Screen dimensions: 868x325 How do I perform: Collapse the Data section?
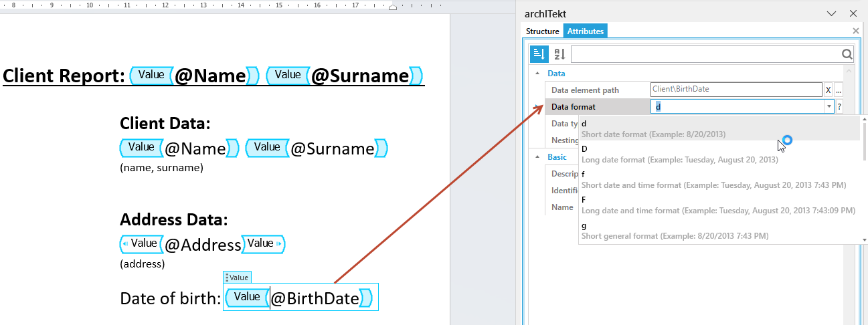(x=537, y=74)
